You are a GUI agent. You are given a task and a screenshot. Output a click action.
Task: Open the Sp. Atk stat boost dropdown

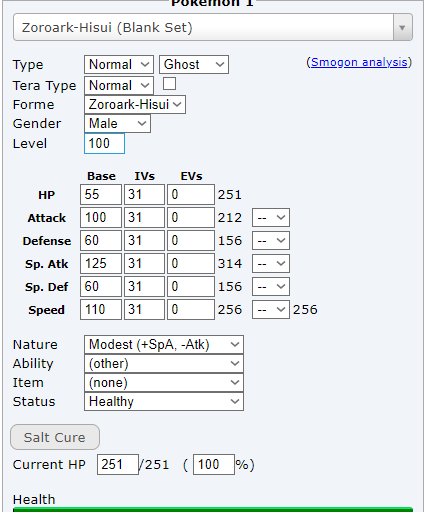pyautogui.click(x=271, y=264)
